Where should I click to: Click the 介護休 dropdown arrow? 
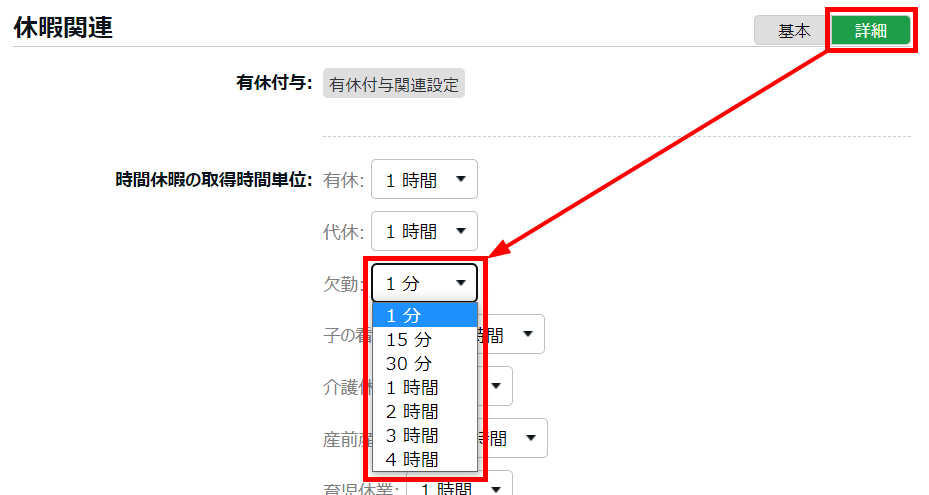click(x=496, y=386)
